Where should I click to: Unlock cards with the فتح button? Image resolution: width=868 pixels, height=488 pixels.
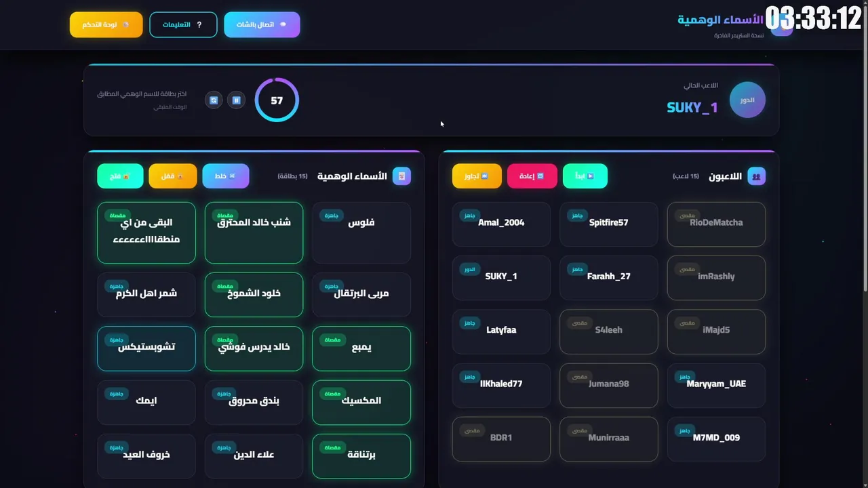coord(120,176)
